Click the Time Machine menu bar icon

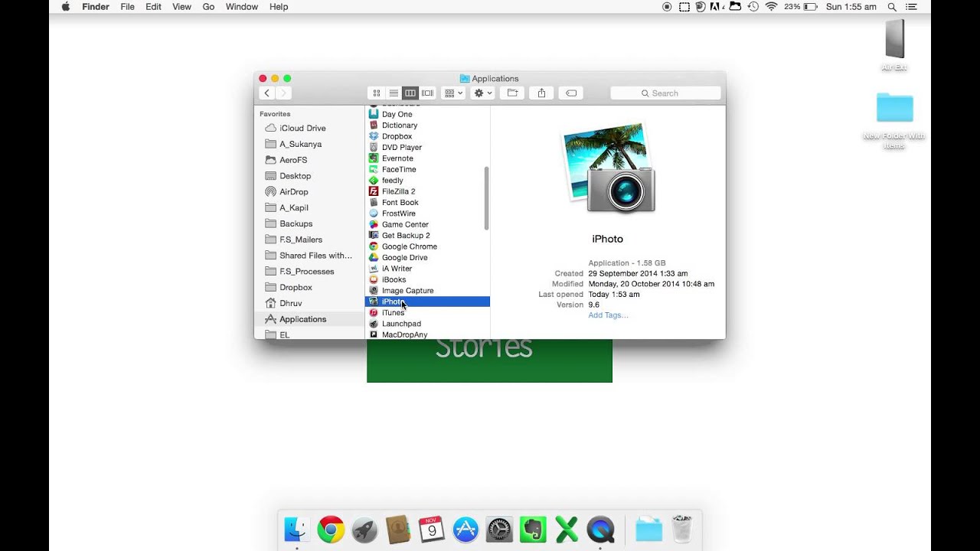point(753,7)
